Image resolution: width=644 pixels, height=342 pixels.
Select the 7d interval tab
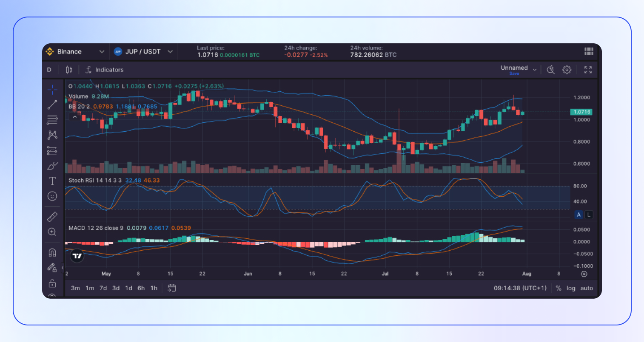pyautogui.click(x=103, y=288)
